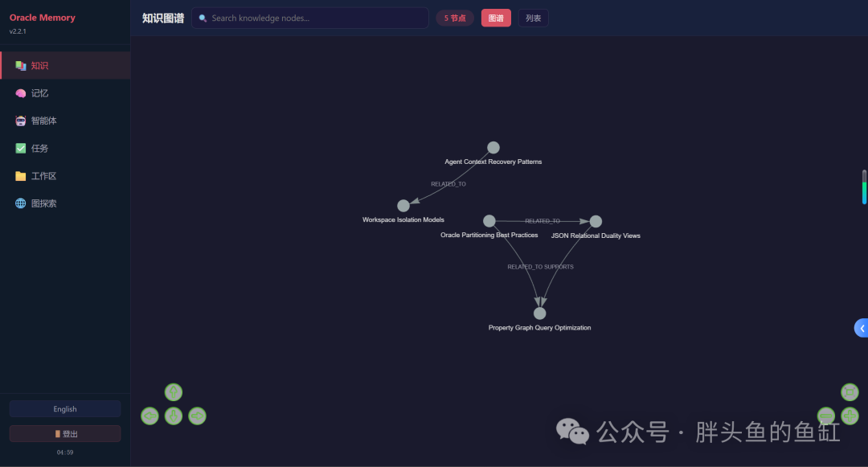Click the Oracle Memory logo title
Viewport: 868px width, 467px height.
pos(42,18)
